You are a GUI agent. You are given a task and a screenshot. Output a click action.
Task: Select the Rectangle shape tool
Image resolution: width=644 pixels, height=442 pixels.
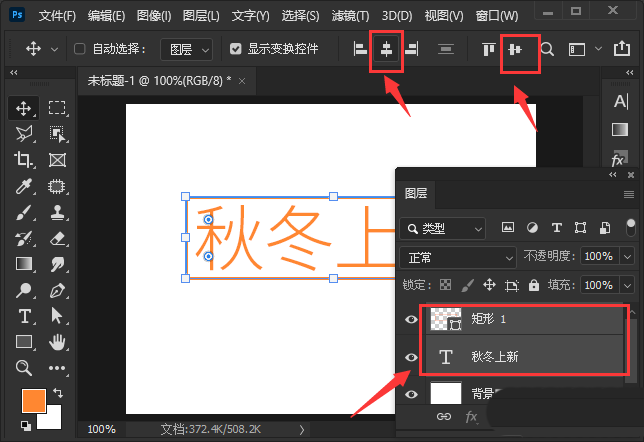point(24,342)
